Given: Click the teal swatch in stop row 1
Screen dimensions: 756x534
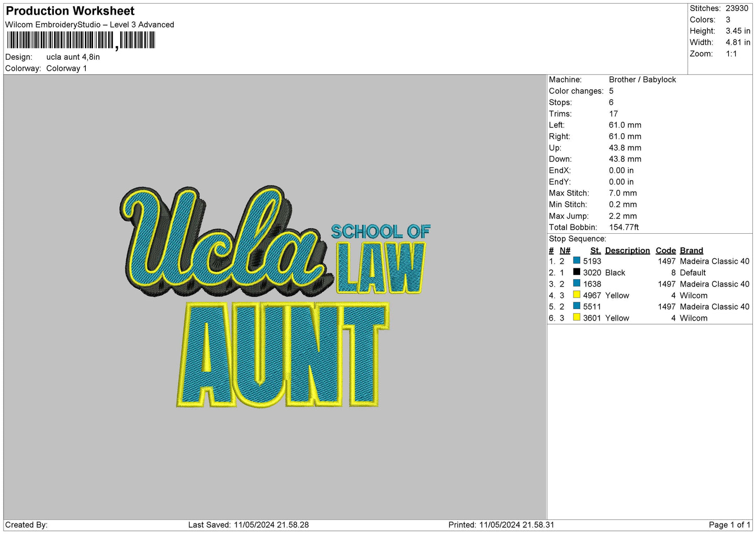Looking at the screenshot, I should pos(577,260).
